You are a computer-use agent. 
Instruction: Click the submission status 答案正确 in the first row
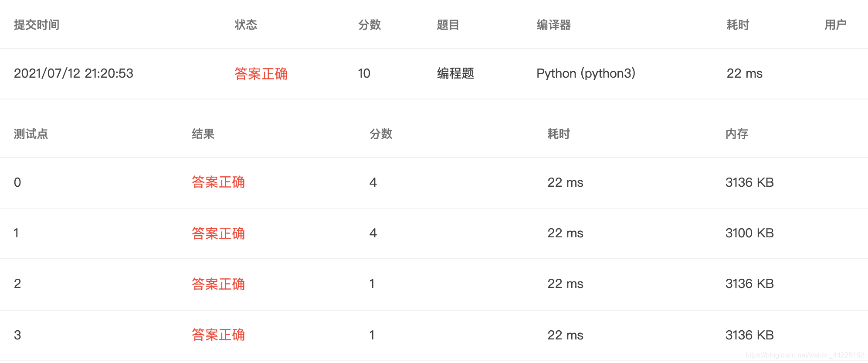261,74
